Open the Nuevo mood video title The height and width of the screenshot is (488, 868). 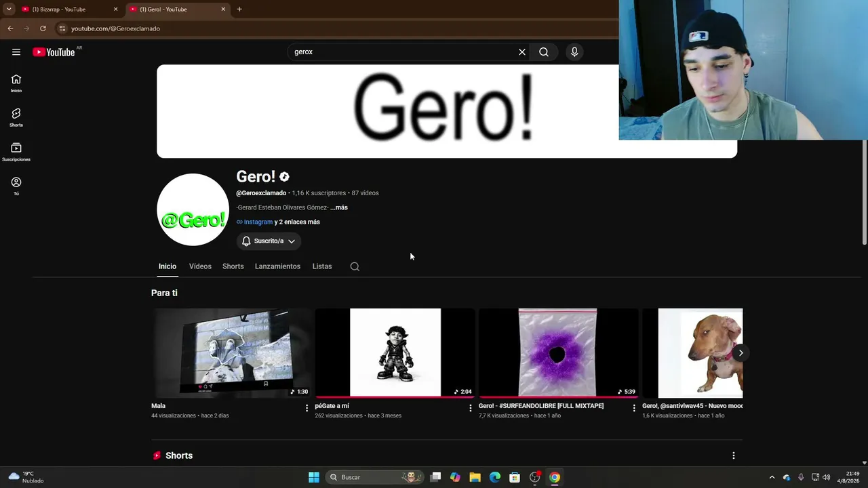692,406
